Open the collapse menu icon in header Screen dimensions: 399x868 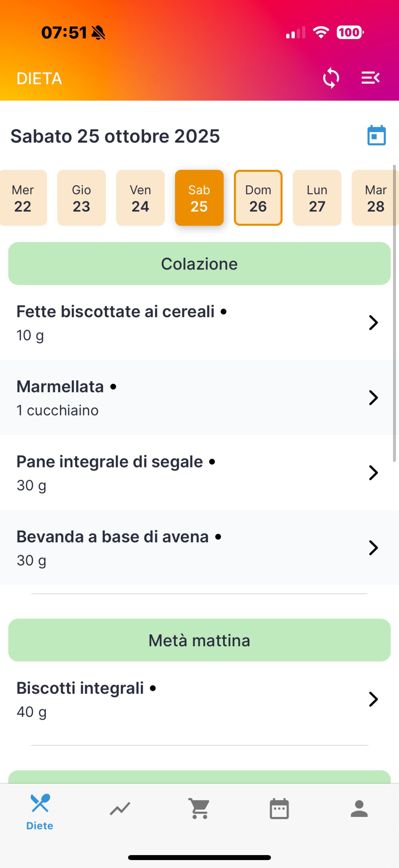tap(370, 78)
